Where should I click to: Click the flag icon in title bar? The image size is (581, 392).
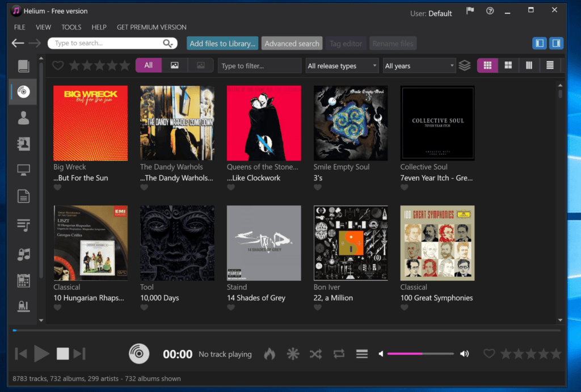pyautogui.click(x=470, y=11)
